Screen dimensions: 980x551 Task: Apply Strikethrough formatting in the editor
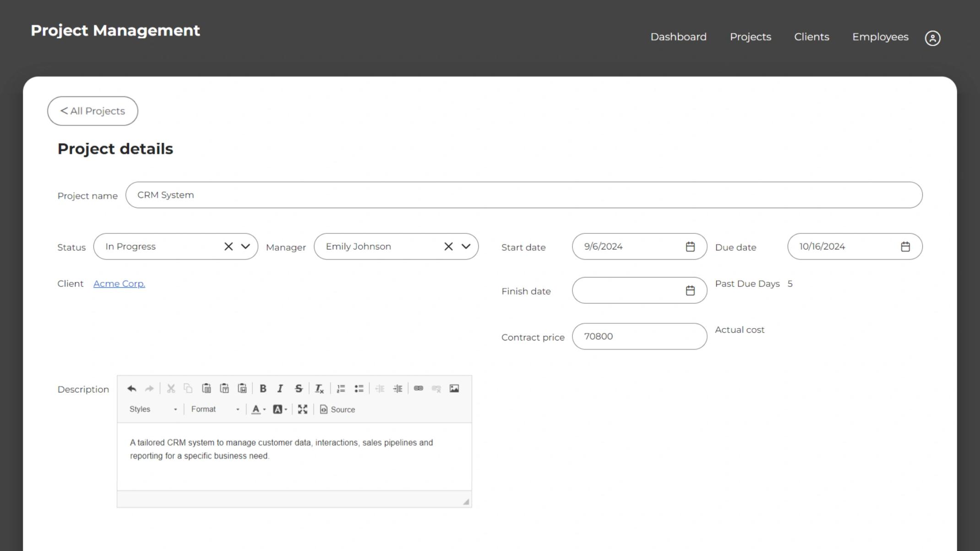(x=299, y=389)
